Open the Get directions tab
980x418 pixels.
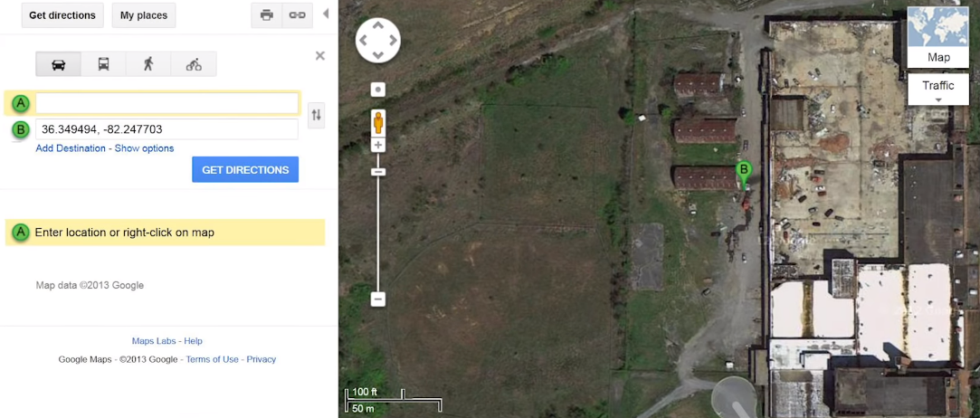point(62,15)
